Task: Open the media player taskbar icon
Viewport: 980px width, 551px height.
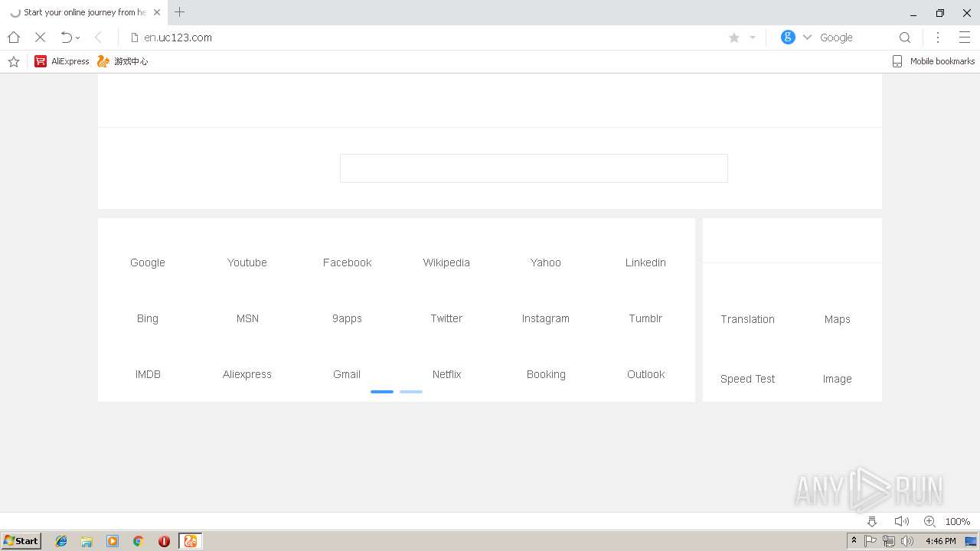Action: click(113, 541)
